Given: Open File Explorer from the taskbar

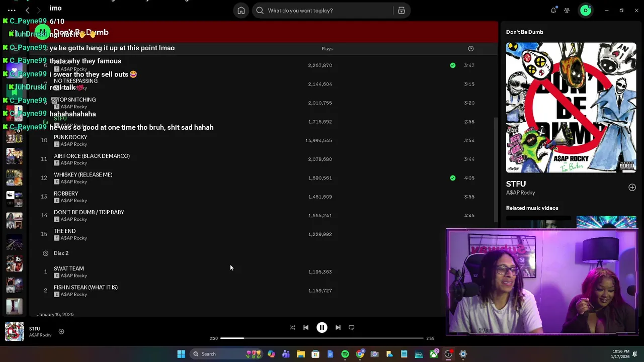Looking at the screenshot, I should tap(300, 354).
